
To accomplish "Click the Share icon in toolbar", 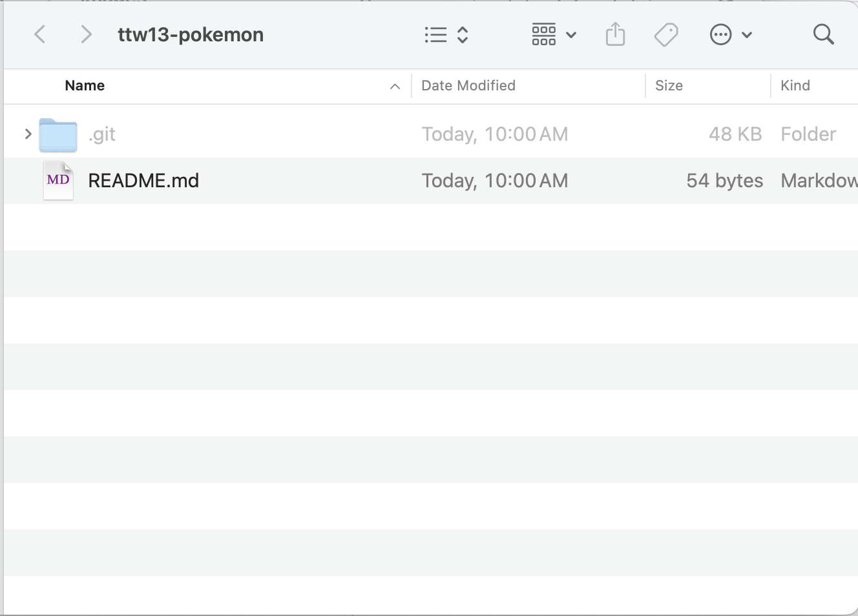I will (615, 35).
